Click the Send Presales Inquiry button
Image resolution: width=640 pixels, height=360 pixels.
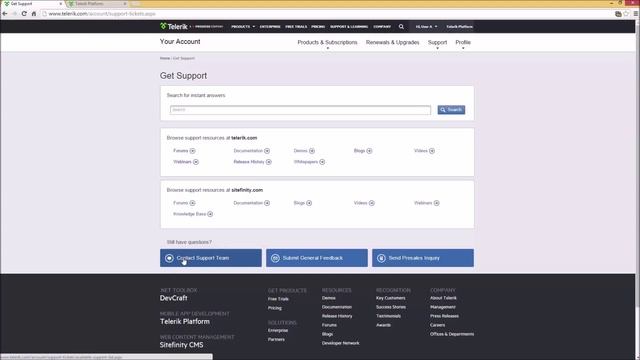click(x=423, y=258)
